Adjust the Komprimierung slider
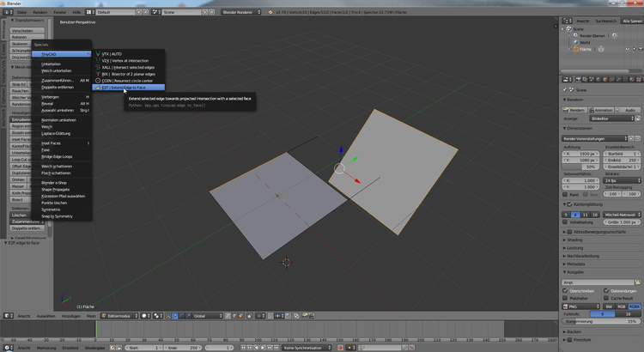 click(x=601, y=321)
